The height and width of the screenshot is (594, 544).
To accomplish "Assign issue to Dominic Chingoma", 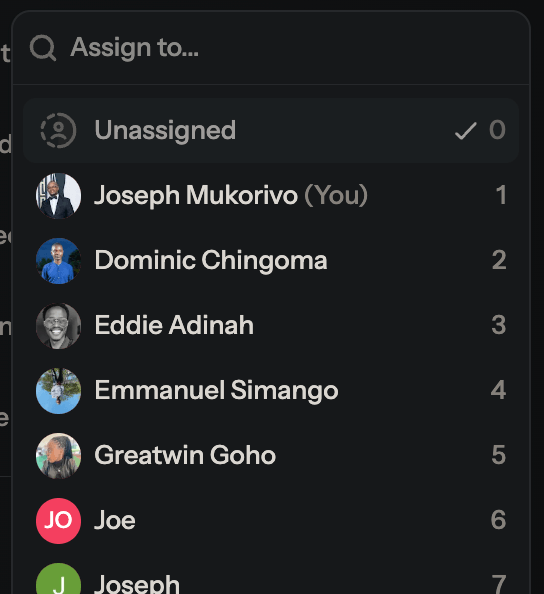I will (271, 261).
